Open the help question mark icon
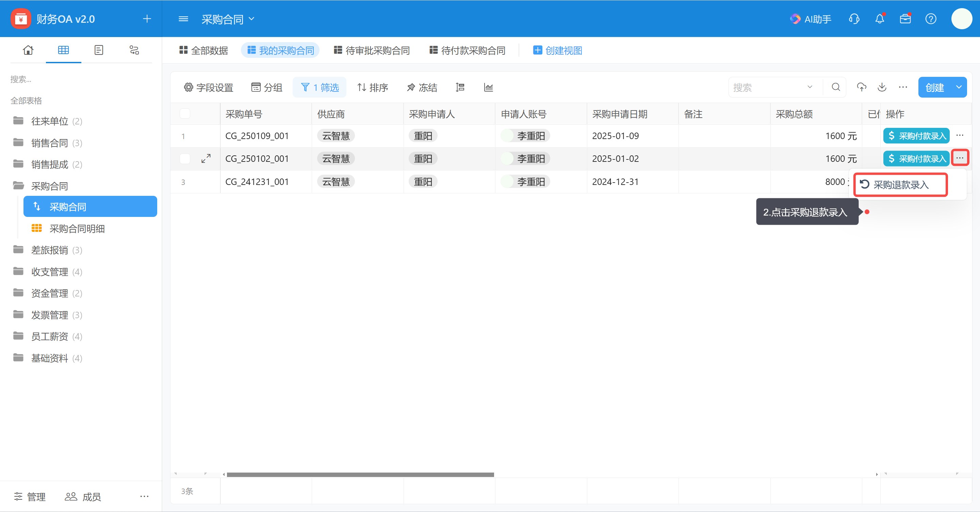 pyautogui.click(x=931, y=19)
